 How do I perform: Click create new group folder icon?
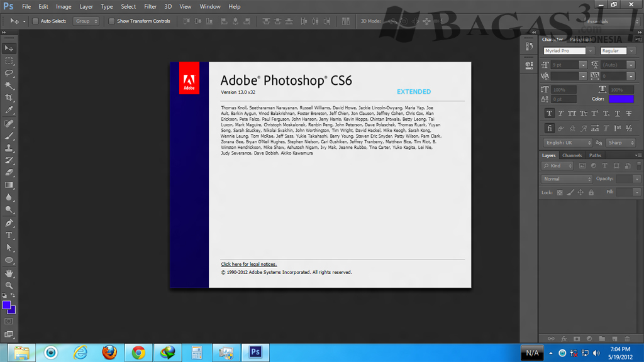tap(602, 339)
